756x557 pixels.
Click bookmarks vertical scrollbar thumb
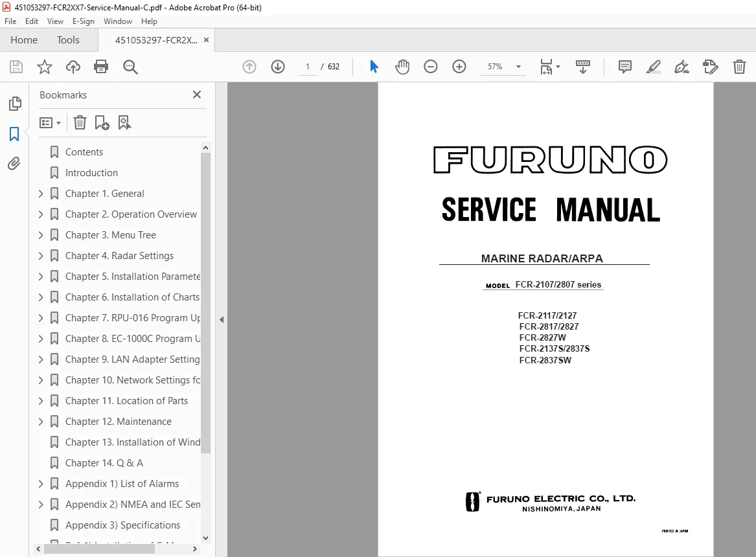(x=206, y=302)
